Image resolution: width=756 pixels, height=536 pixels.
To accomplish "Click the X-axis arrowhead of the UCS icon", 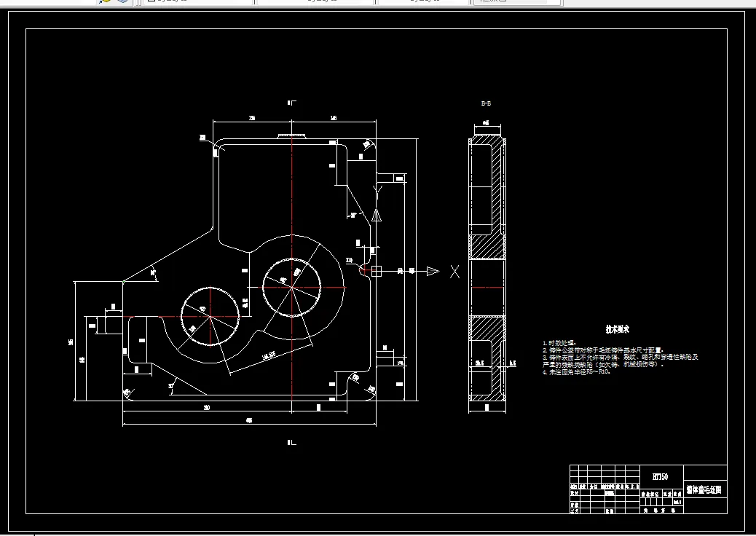I will point(433,272).
